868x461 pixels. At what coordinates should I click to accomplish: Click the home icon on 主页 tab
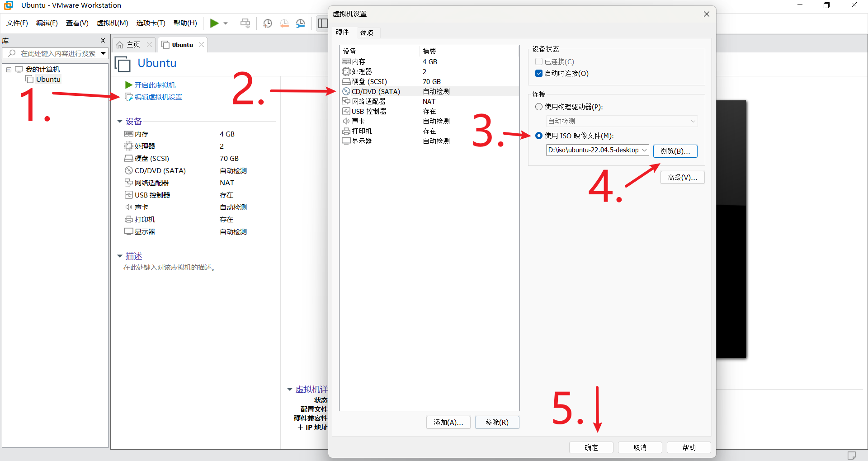coord(120,45)
